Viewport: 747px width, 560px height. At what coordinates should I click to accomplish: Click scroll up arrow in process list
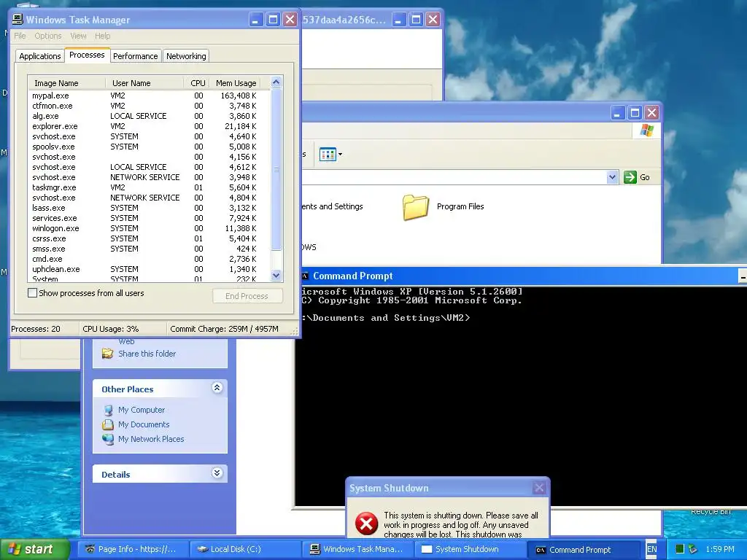(x=276, y=82)
